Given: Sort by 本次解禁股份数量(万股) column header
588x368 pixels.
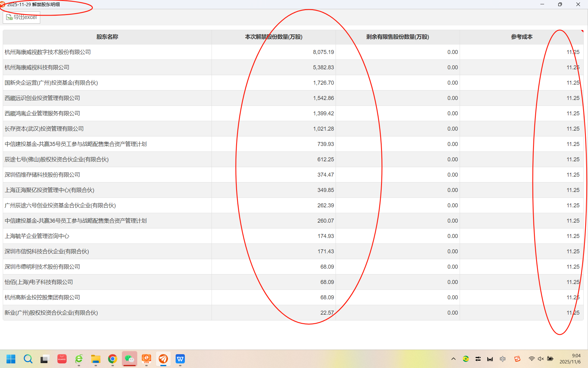Looking at the screenshot, I should (274, 37).
